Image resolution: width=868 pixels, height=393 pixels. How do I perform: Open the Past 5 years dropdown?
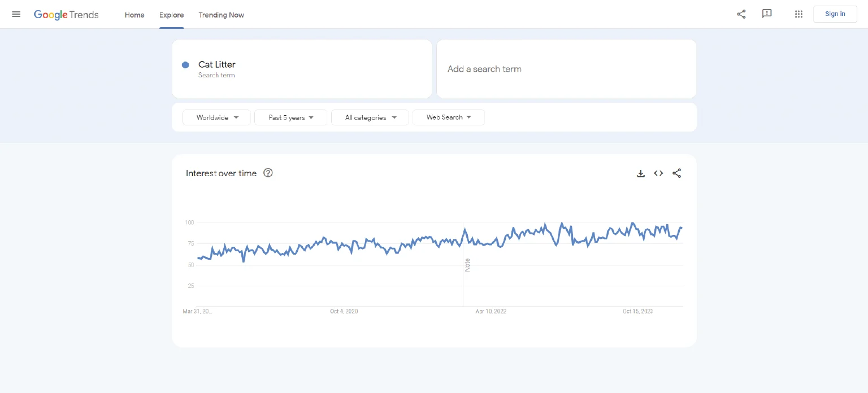click(290, 117)
